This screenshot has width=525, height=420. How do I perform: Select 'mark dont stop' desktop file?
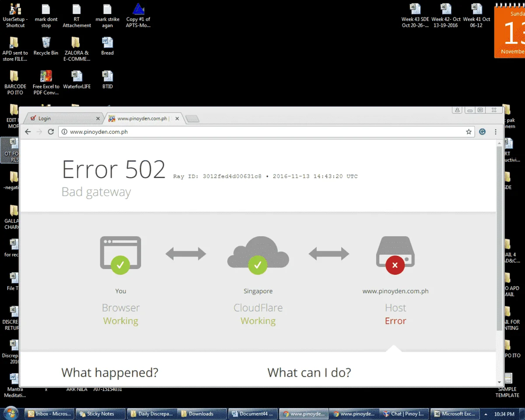coord(46,16)
